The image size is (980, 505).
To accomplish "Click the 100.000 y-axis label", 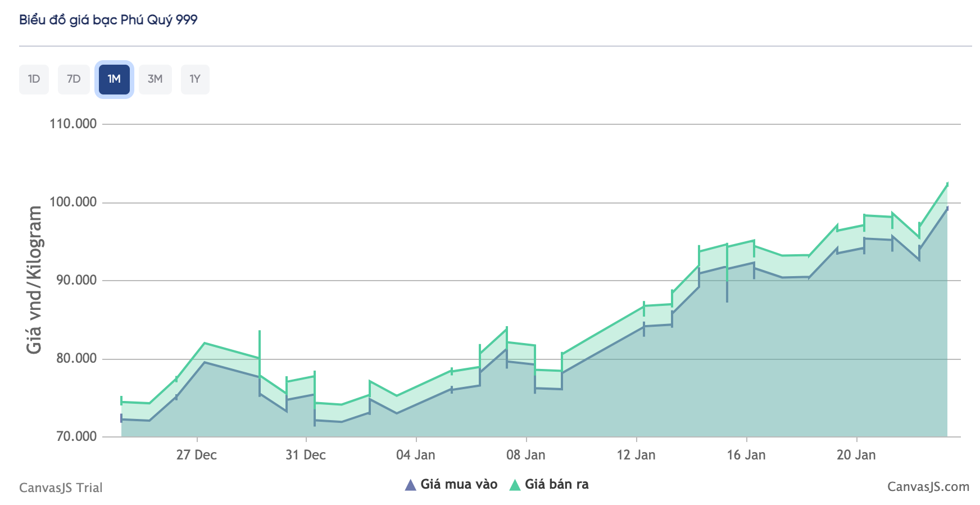I will pyautogui.click(x=73, y=202).
